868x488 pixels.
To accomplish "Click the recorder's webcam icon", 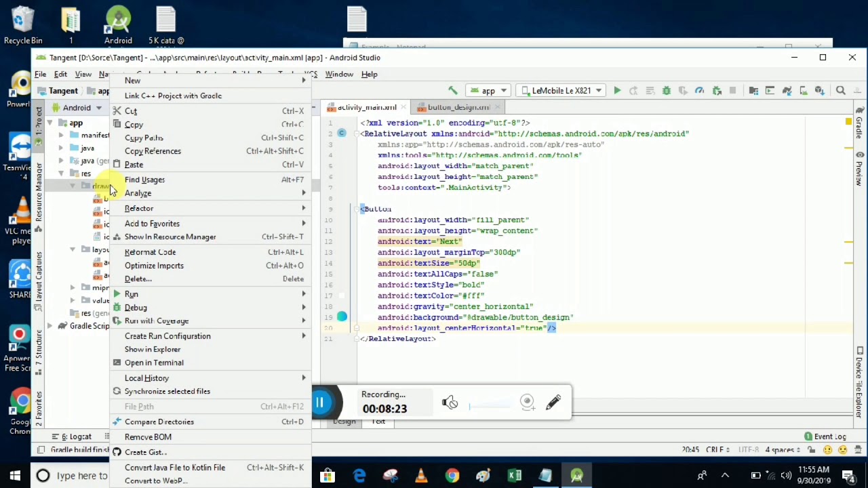I will point(527,402).
